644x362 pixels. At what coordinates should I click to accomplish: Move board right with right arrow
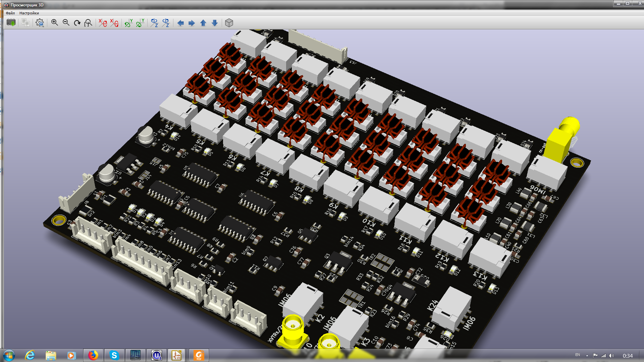[192, 23]
